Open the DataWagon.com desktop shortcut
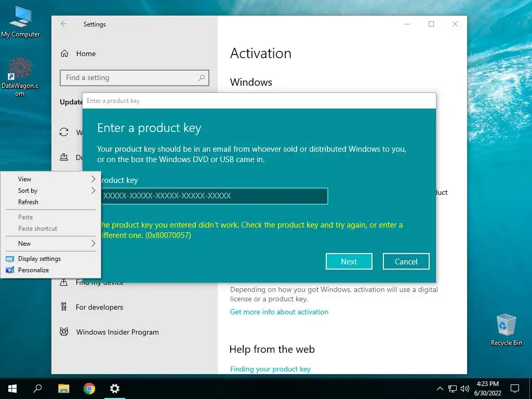Viewport: 532px width, 399px height. click(20, 76)
